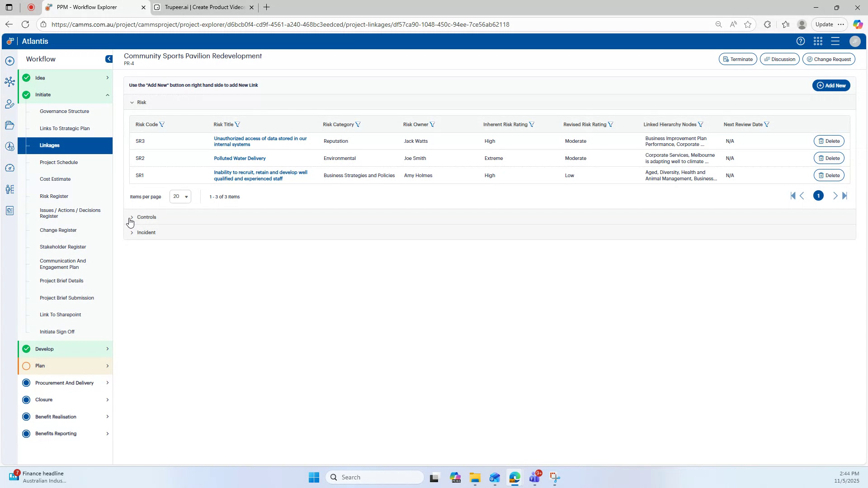Toggle the filter on Next Review Date column
The width and height of the screenshot is (868, 488).
(x=767, y=124)
